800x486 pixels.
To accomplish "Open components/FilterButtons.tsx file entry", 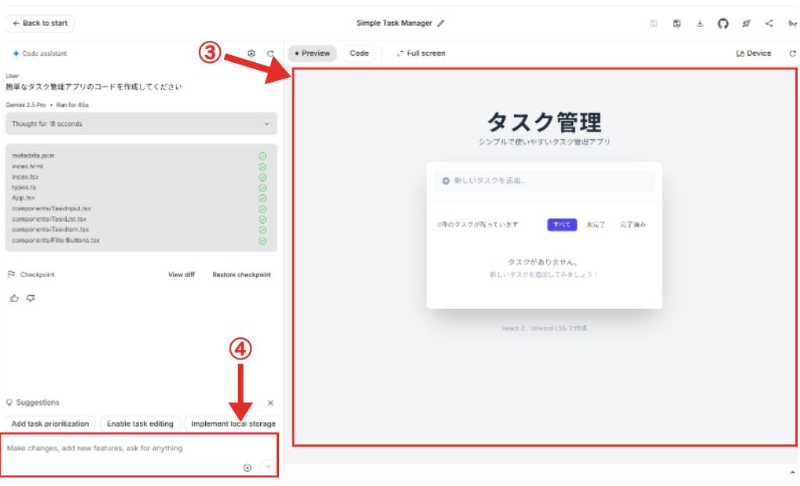I will (x=56, y=240).
